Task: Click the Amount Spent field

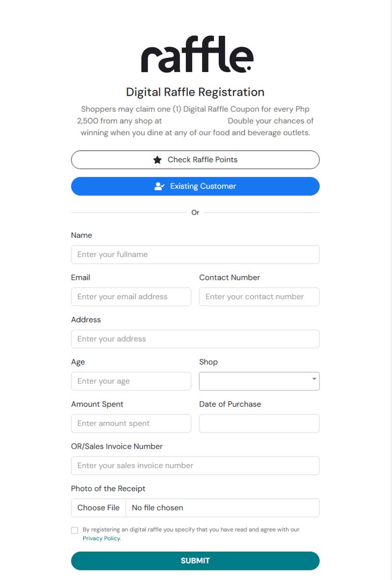Action: [131, 423]
